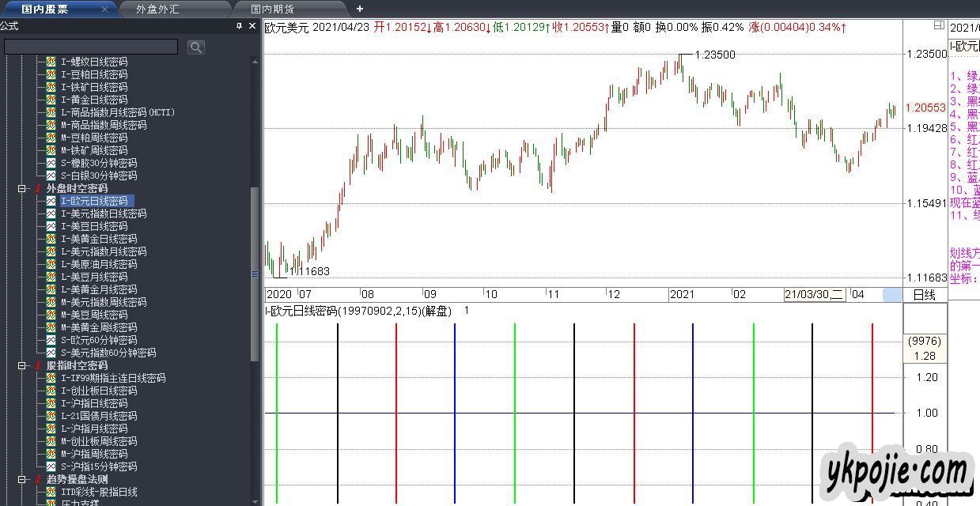Collapse the 外盘时空密码 tree group
The width and height of the screenshot is (980, 506).
coord(22,188)
